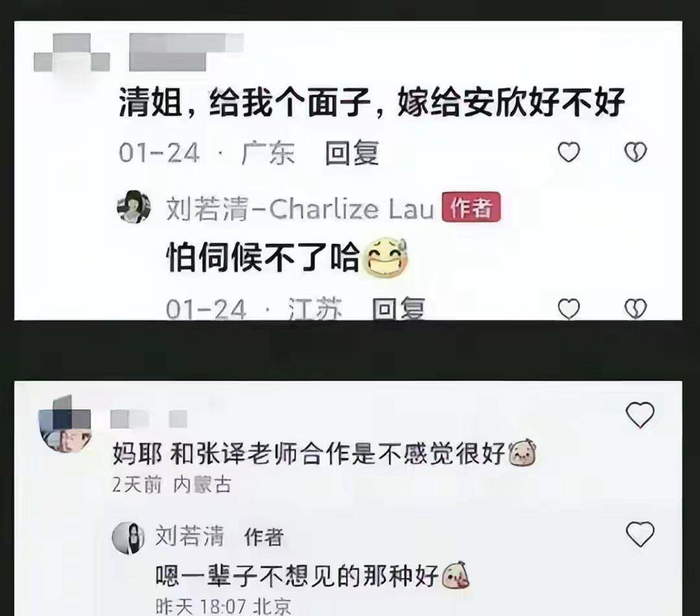Viewport: 700px width, 616px height.
Task: Open the 刘若清-Charlize Lau username link
Action: click(x=299, y=209)
